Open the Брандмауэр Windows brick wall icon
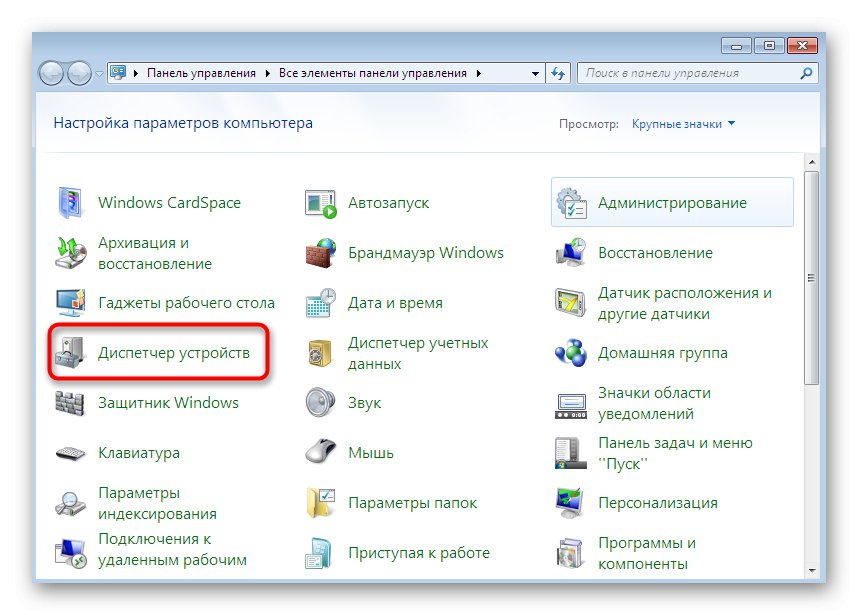 pyautogui.click(x=321, y=253)
